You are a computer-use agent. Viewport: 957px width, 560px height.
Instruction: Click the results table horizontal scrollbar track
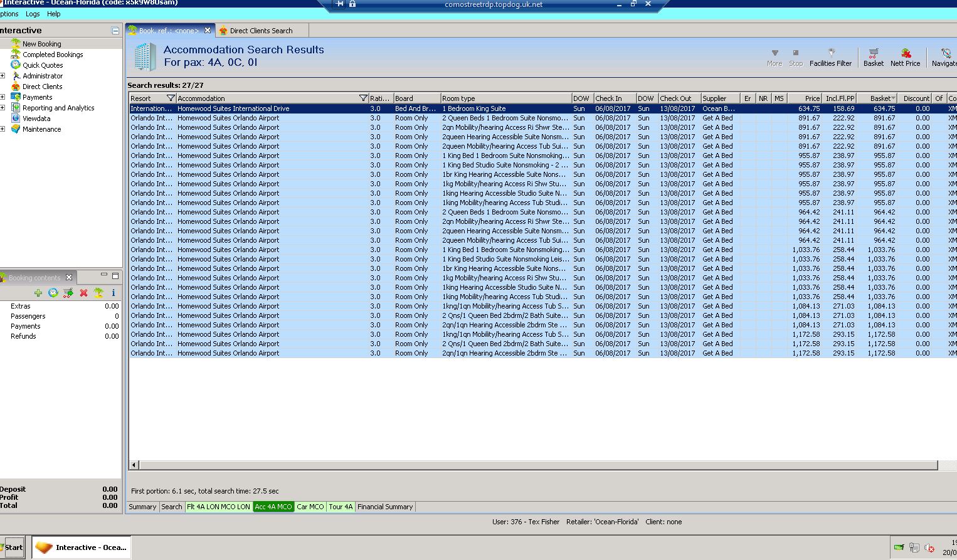[538, 465]
